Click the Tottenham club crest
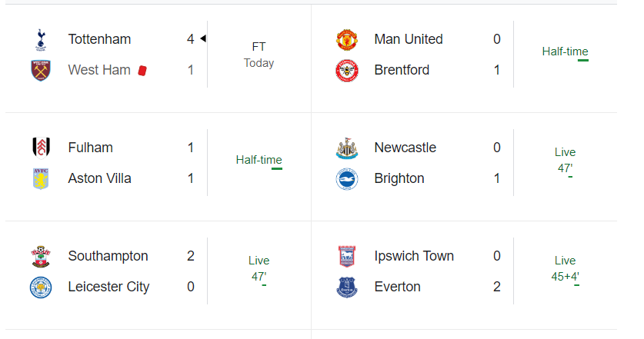Screen dimensions: 644x339 [x=39, y=39]
